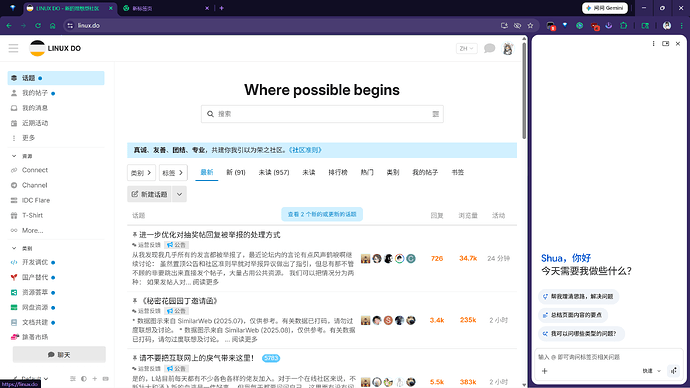Open the chat bubble icon in header
The width and height of the screenshot is (690, 388).
coord(489,48)
